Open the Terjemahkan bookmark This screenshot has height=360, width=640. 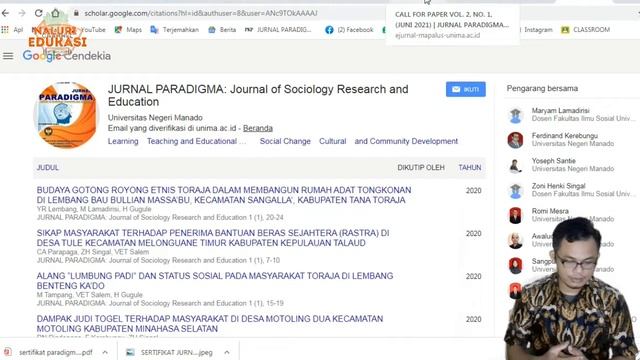(175, 29)
